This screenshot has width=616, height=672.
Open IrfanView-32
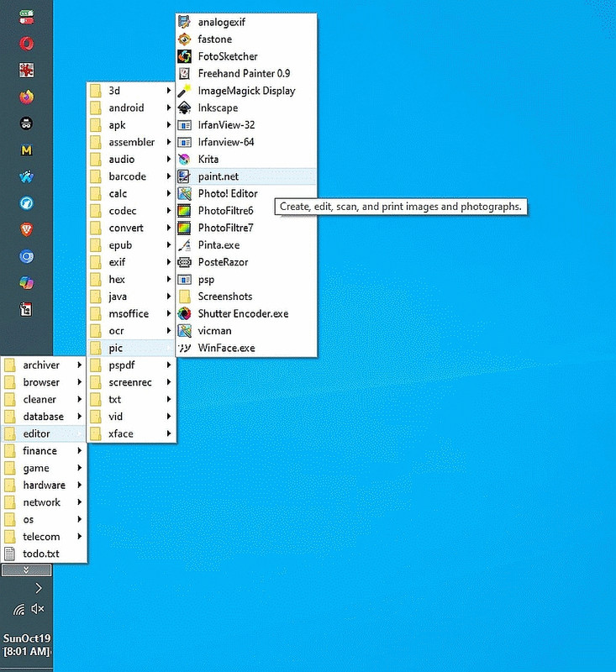point(246,124)
